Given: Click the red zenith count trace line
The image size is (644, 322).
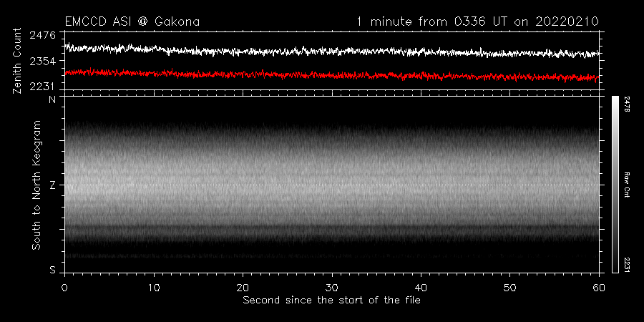Looking at the screenshot, I should point(332,74).
